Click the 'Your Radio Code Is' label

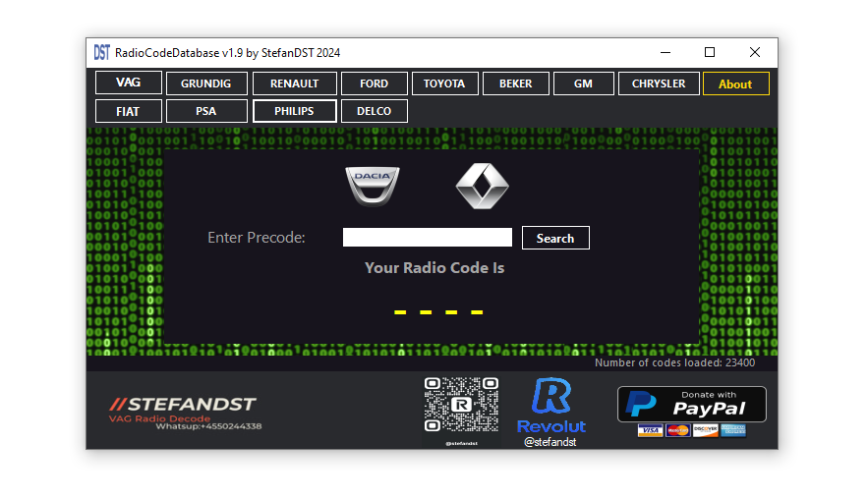(x=434, y=268)
